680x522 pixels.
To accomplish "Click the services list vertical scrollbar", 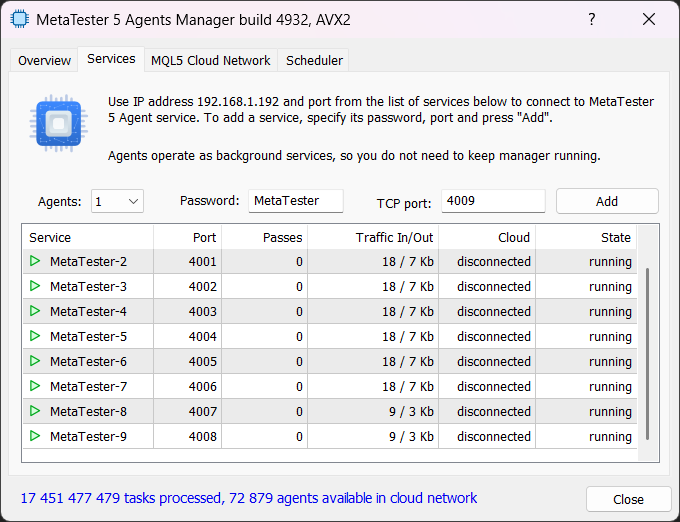I will [647, 354].
